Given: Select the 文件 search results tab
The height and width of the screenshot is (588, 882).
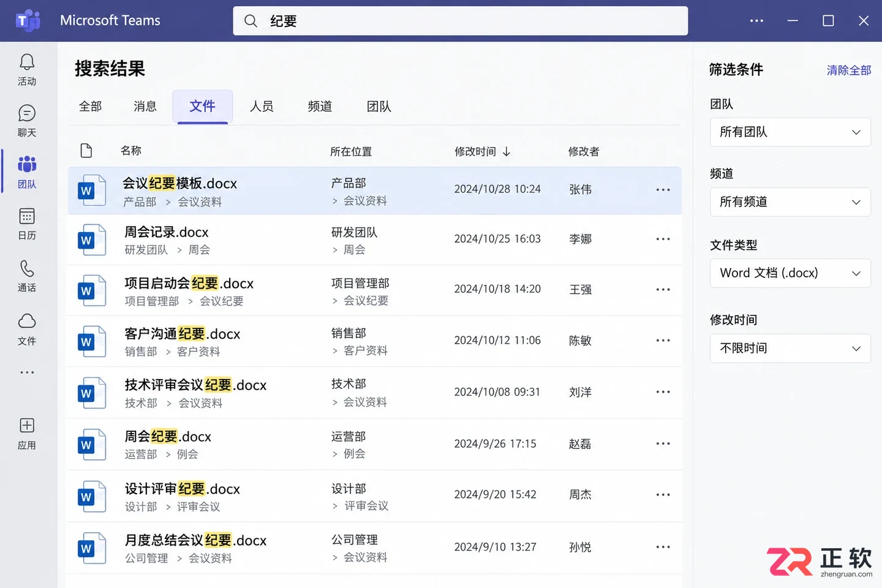Looking at the screenshot, I should pos(203,107).
